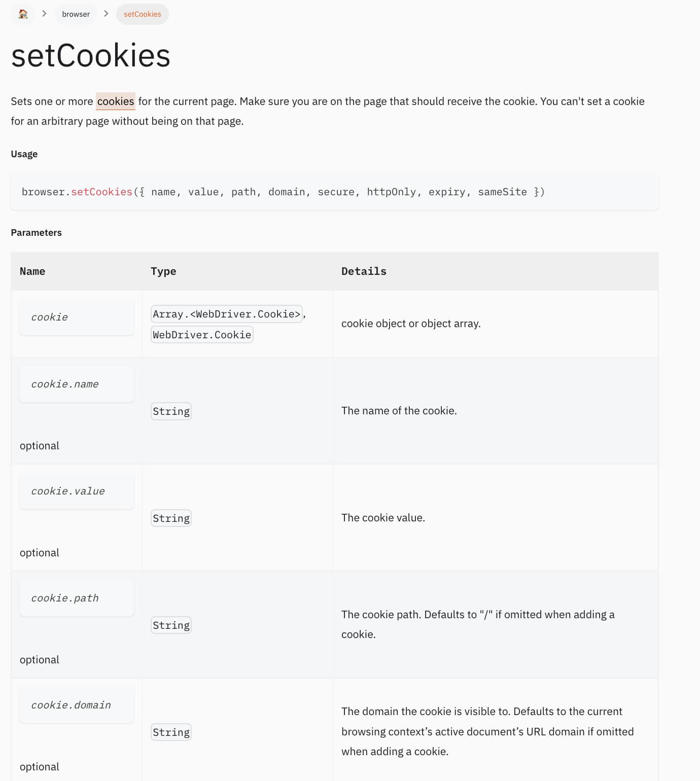Click the chevron after the home icon

coord(44,14)
